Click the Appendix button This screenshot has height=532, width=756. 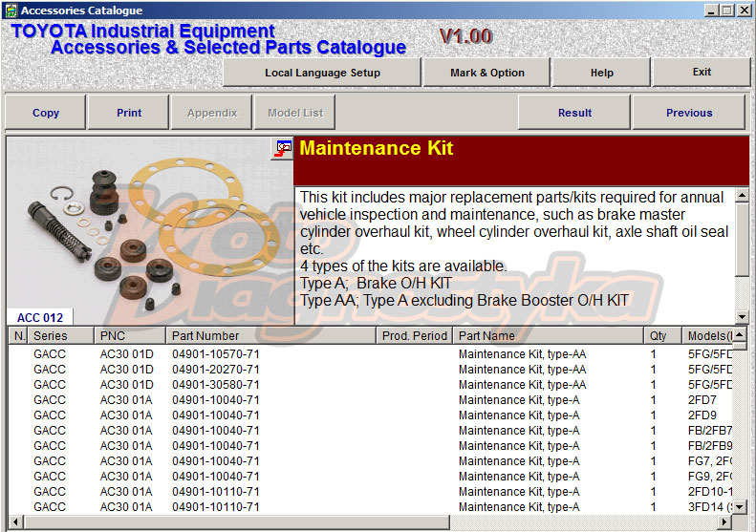[212, 113]
